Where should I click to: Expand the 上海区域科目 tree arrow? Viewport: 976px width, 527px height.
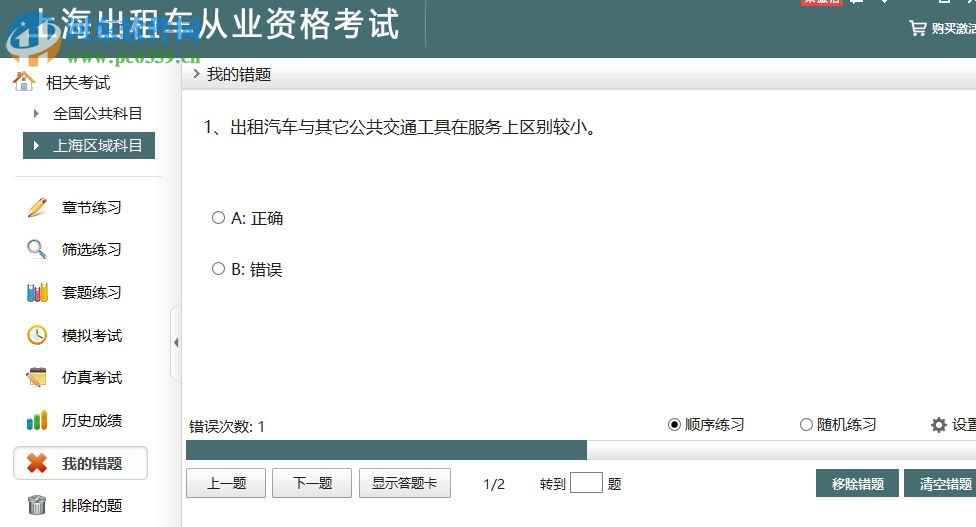(x=36, y=146)
